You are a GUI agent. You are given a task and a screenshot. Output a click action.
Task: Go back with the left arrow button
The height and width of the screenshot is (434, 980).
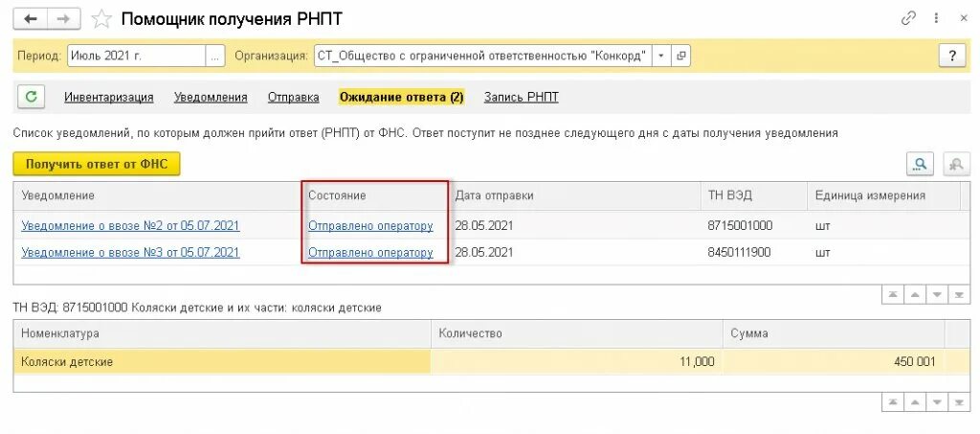30,19
